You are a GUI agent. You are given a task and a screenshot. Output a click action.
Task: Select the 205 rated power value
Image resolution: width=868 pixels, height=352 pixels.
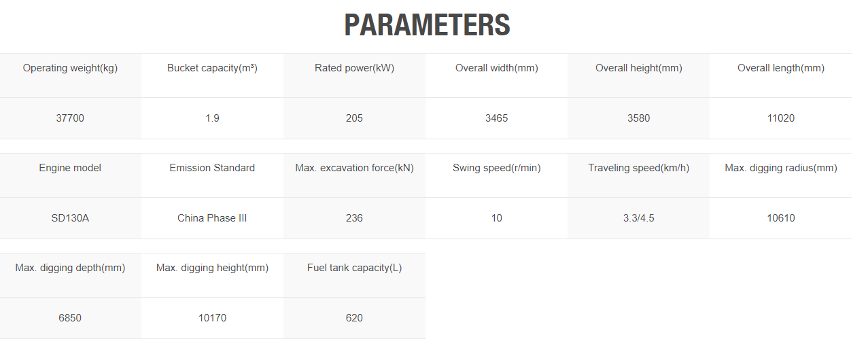click(x=354, y=118)
